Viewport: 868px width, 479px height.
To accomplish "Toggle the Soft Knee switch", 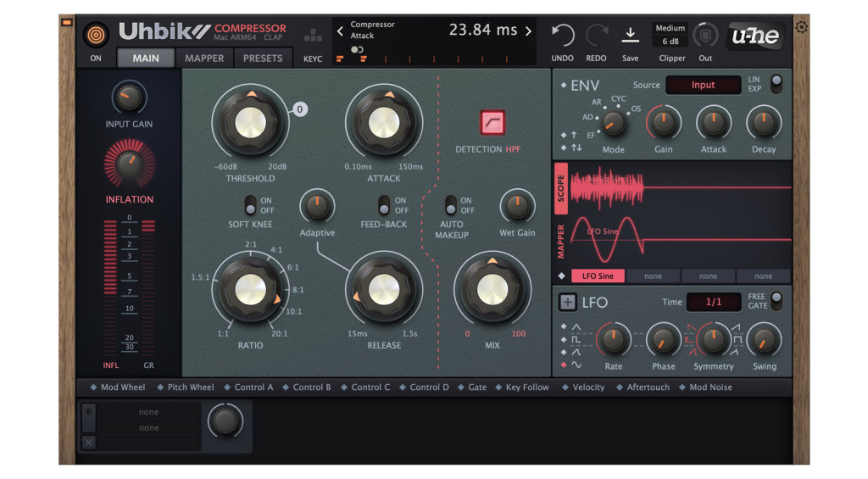I will point(250,205).
